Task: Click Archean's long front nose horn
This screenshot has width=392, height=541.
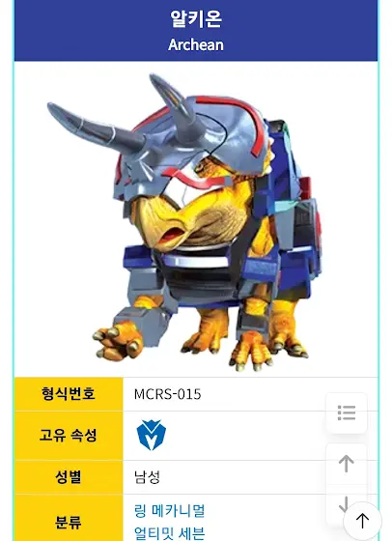Action: 95,128
